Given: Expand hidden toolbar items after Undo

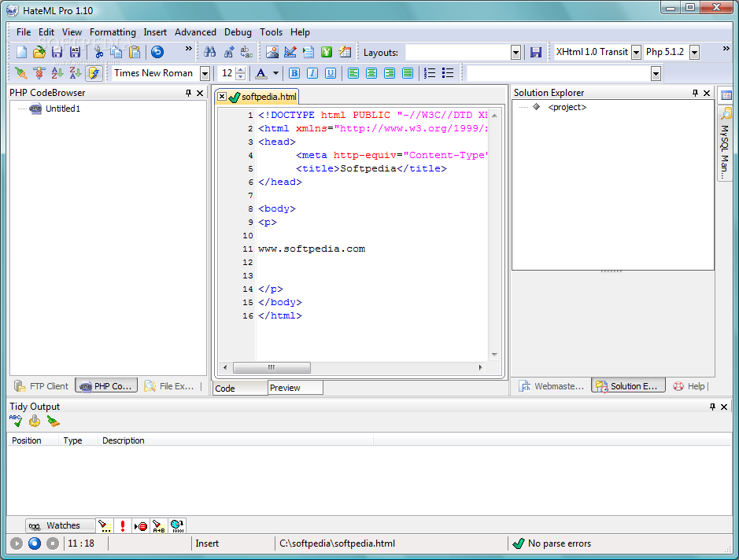Looking at the screenshot, I should [189, 49].
